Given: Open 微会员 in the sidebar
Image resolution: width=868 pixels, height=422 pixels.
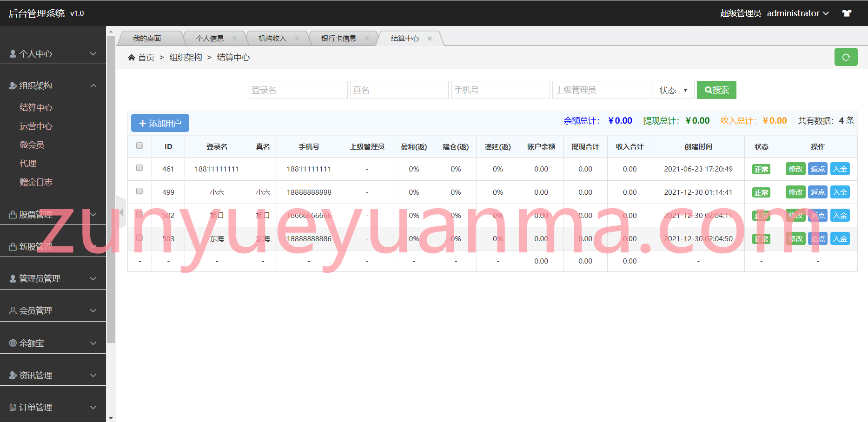Looking at the screenshot, I should 32,145.
